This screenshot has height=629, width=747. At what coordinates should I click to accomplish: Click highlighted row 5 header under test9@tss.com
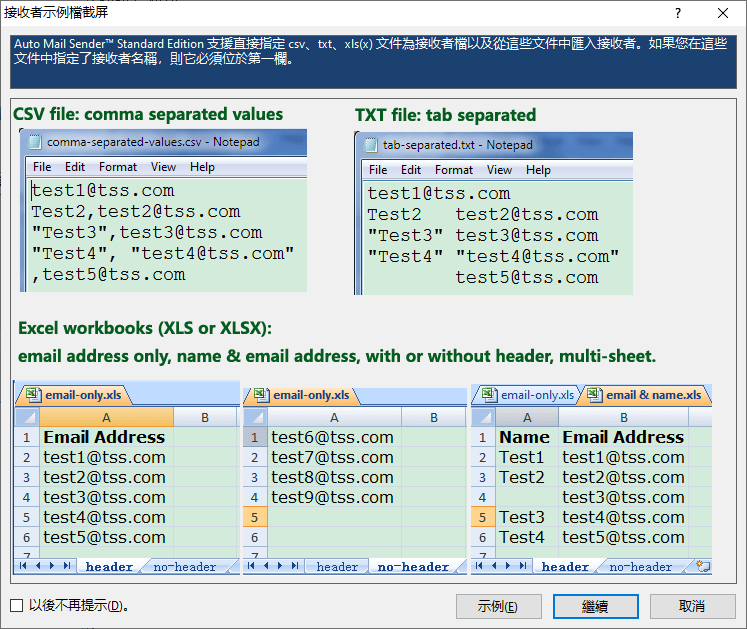click(255, 517)
